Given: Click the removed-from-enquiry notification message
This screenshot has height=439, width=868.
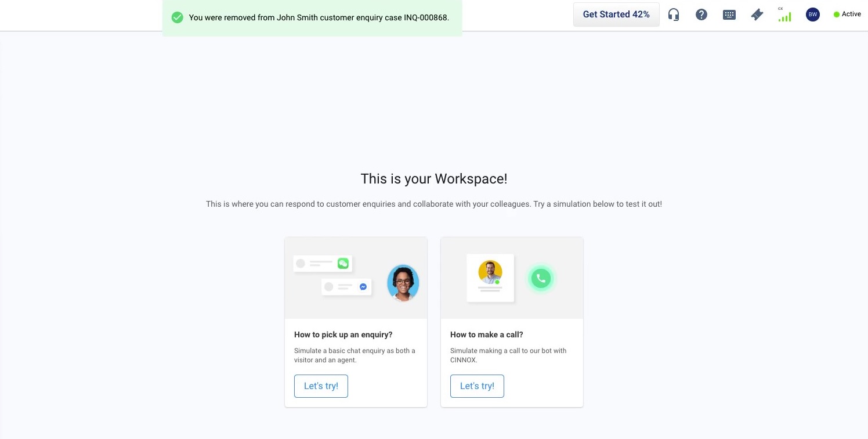Looking at the screenshot, I should (319, 17).
